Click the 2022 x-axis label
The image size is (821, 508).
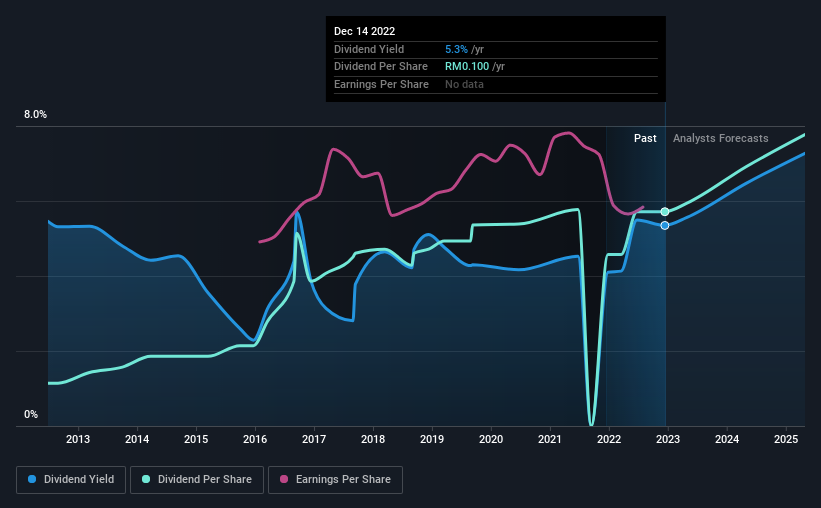click(x=609, y=439)
